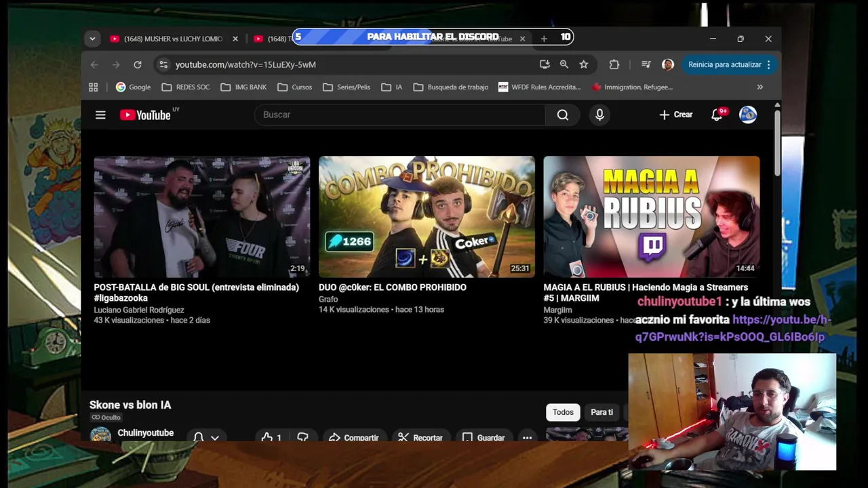The image size is (868, 488).
Task: Show more bookmarks with double chevron
Action: [760, 87]
